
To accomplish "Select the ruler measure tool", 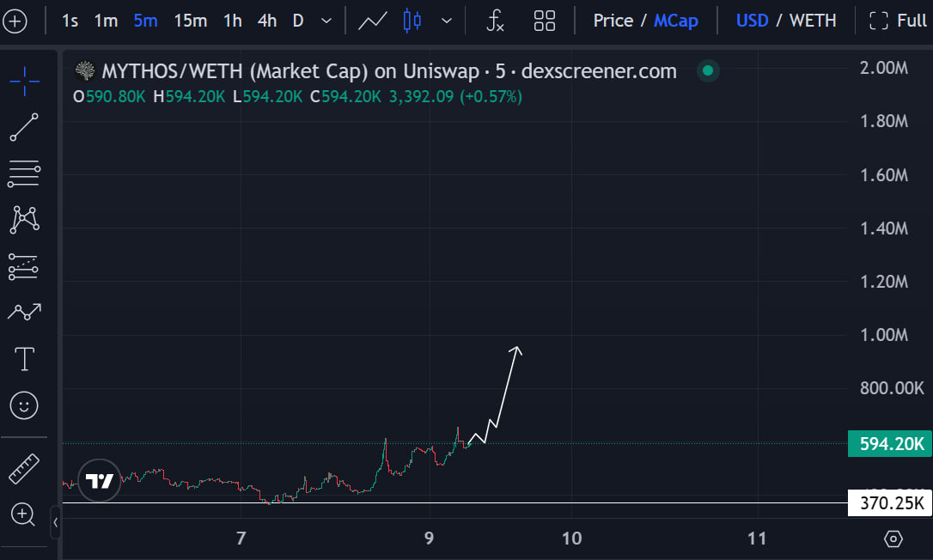I will (x=24, y=469).
